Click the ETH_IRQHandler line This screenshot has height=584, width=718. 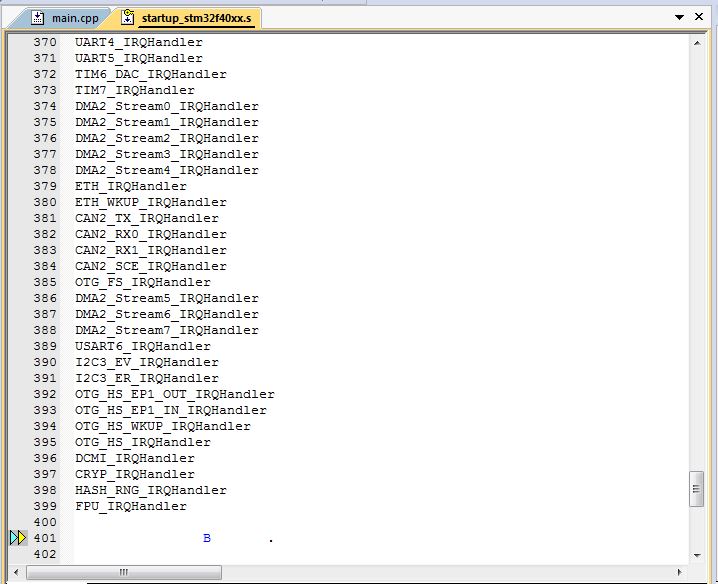(131, 186)
